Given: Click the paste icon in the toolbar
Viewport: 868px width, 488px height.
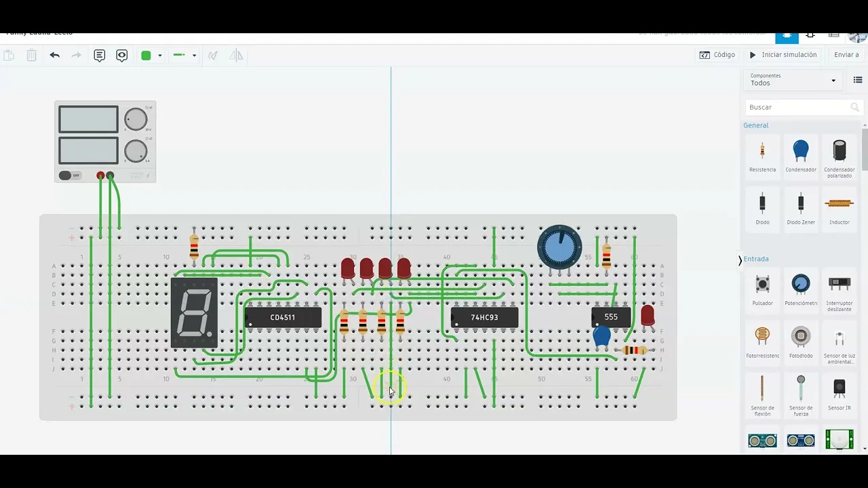Looking at the screenshot, I should tap(9, 56).
